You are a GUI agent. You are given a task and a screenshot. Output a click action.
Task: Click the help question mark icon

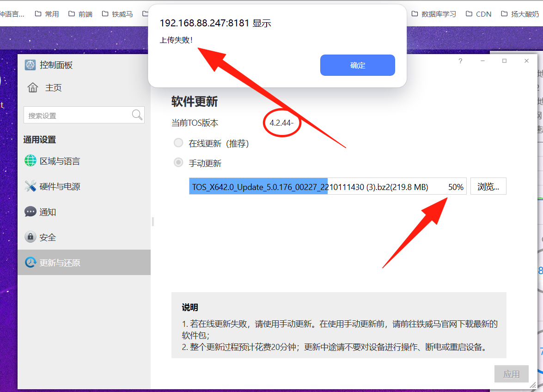coord(460,61)
